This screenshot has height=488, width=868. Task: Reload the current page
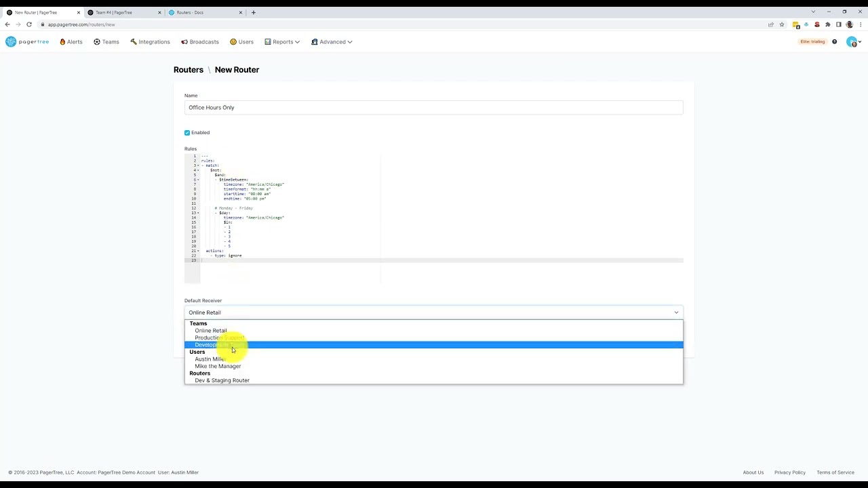pyautogui.click(x=29, y=24)
